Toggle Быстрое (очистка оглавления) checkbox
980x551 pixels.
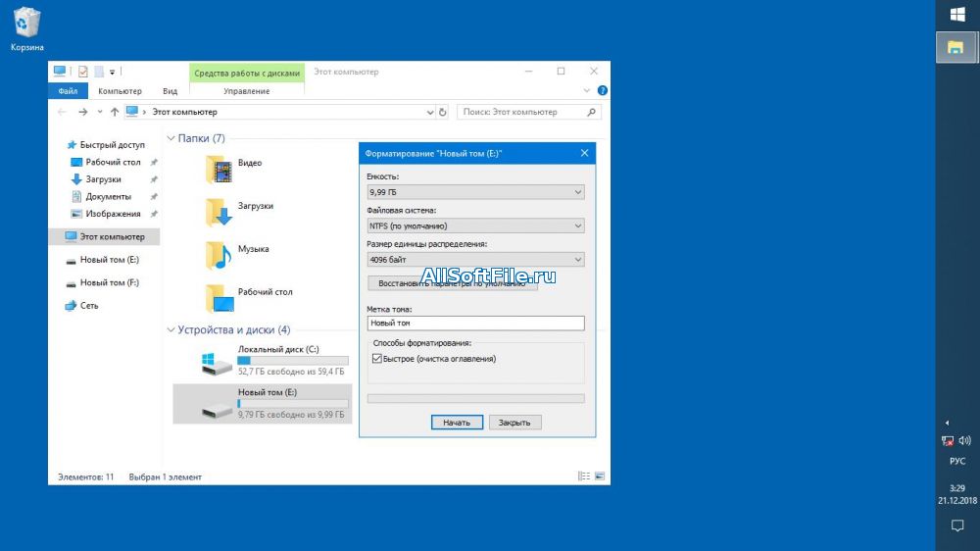377,359
